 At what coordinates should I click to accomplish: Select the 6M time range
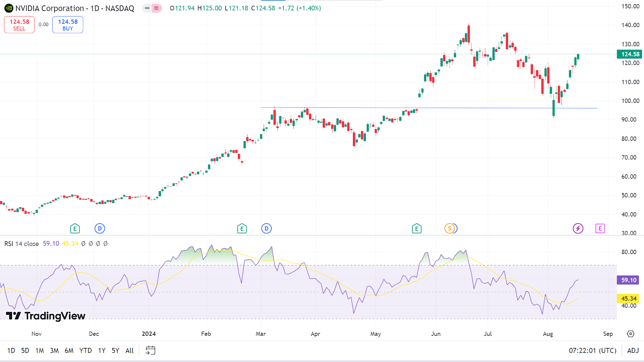pos(69,350)
